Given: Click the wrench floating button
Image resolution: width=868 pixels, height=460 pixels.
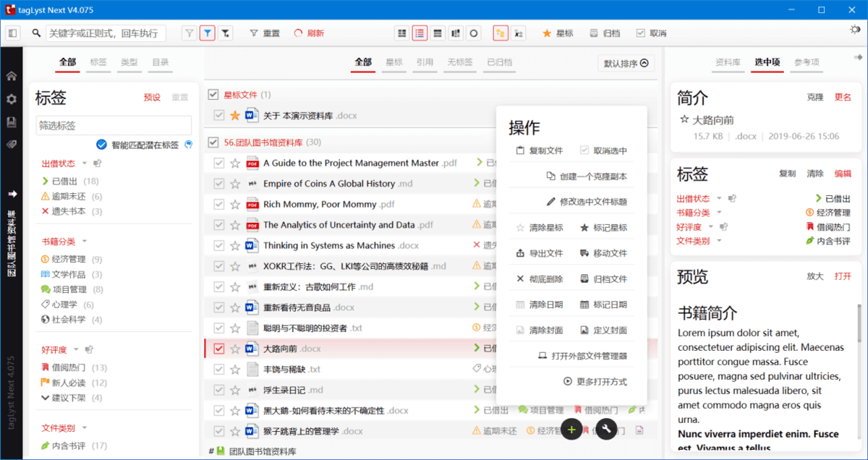Looking at the screenshot, I should click(606, 430).
